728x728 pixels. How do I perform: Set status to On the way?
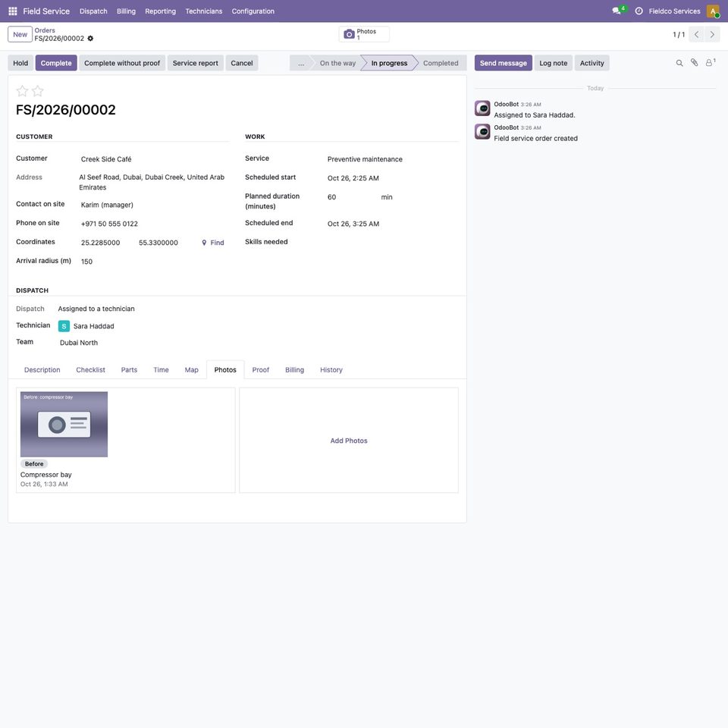[x=337, y=63]
